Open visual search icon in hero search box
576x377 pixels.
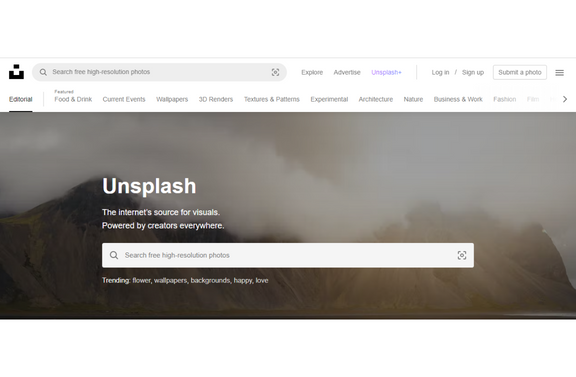pos(462,255)
